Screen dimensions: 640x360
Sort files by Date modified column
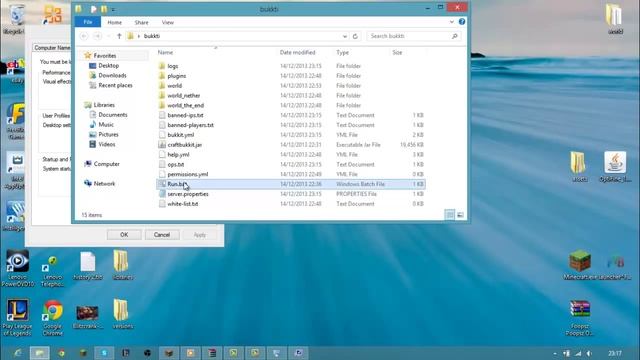tap(298, 53)
